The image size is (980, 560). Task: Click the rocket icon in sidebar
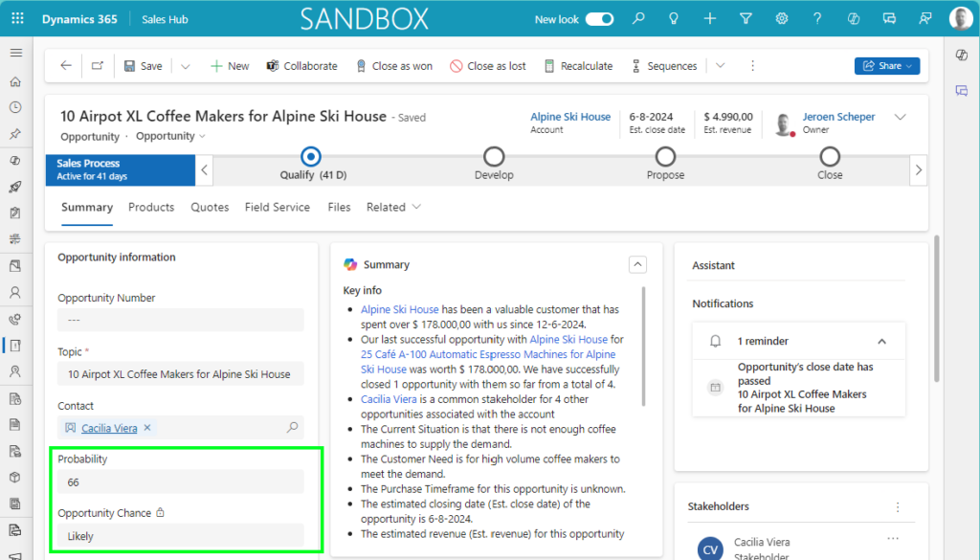coord(16,187)
